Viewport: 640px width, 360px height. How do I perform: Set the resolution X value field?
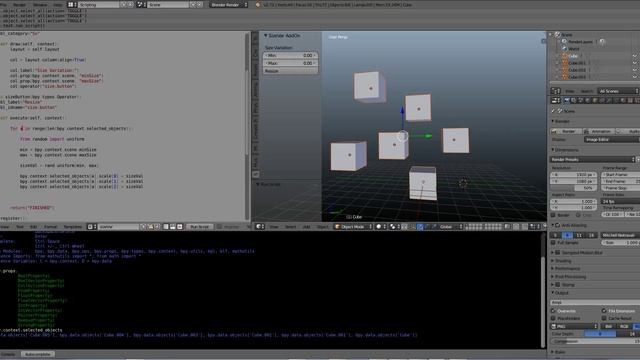(573, 175)
